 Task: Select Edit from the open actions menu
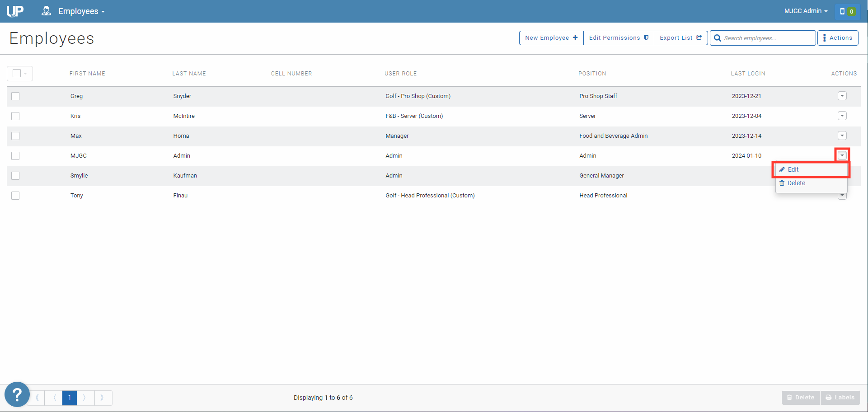793,169
